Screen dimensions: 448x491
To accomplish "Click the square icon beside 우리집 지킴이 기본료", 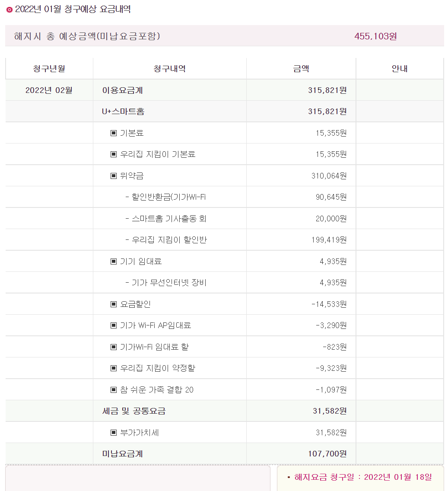I will pos(114,154).
